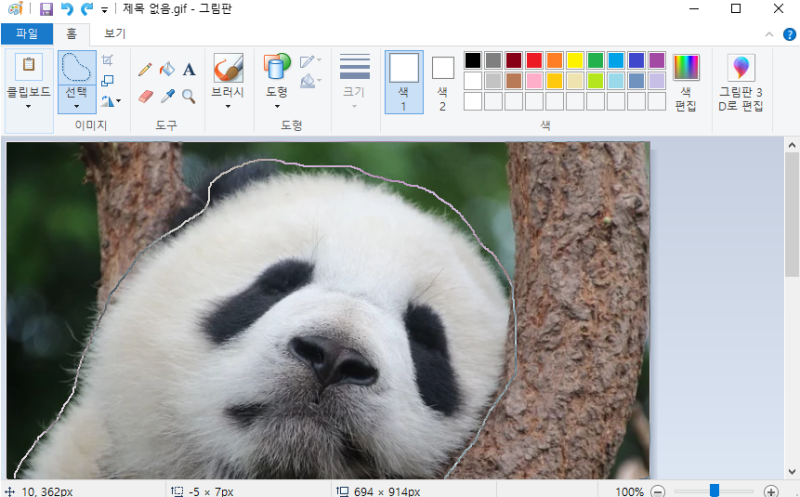This screenshot has width=800, height=497.
Task: Click the vertical scrollbar thumb
Action: 792,214
